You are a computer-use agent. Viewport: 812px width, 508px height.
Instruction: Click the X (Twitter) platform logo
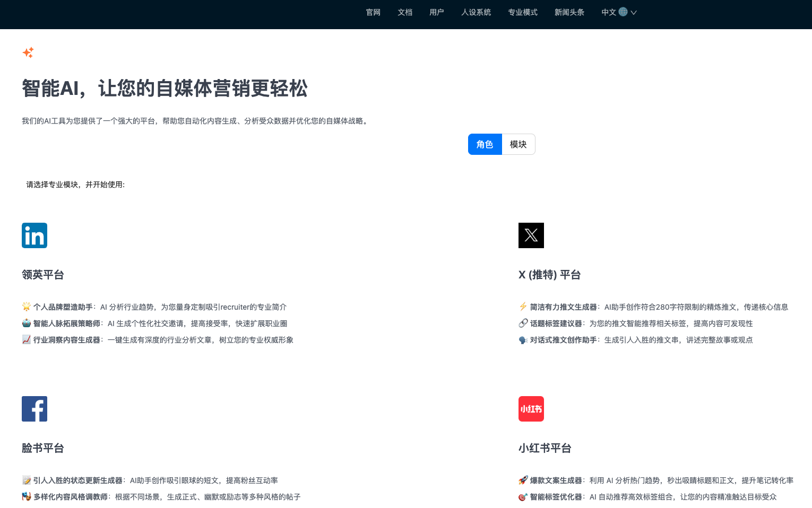[531, 235]
